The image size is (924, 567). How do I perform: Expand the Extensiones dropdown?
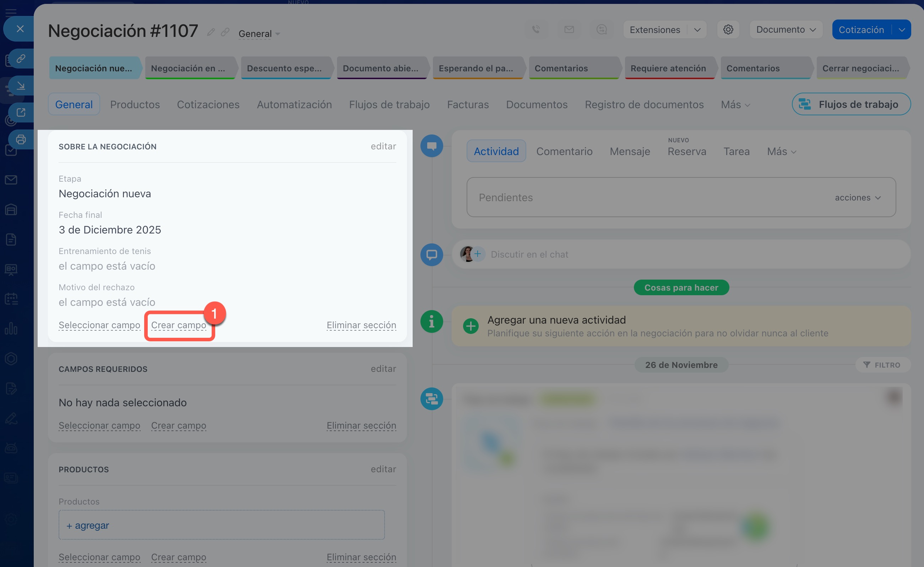[x=697, y=29]
